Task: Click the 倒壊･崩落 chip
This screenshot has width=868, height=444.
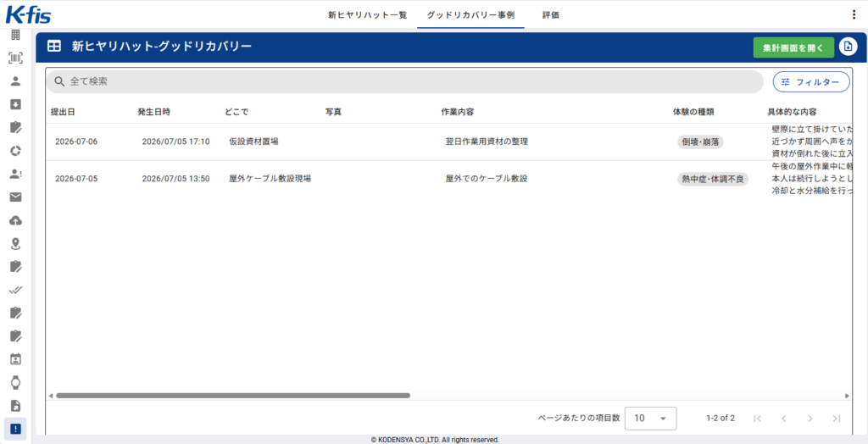Action: tap(700, 142)
